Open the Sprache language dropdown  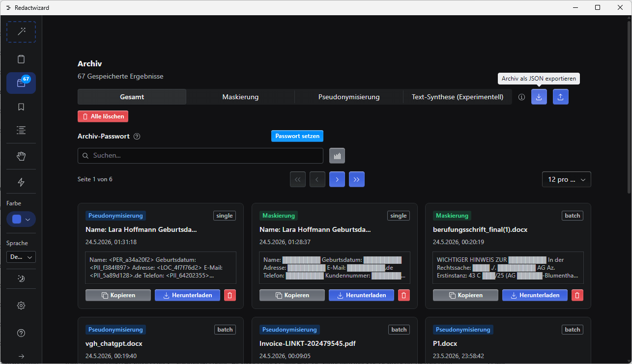click(21, 257)
